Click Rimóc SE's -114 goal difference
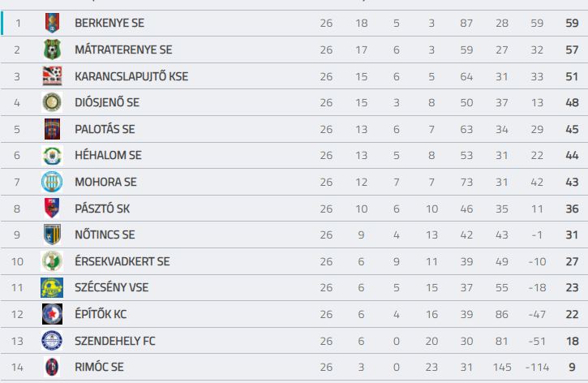 click(x=537, y=367)
